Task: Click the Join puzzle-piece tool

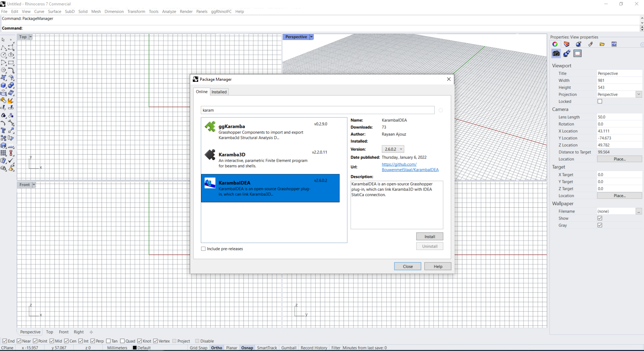Action: point(3,100)
